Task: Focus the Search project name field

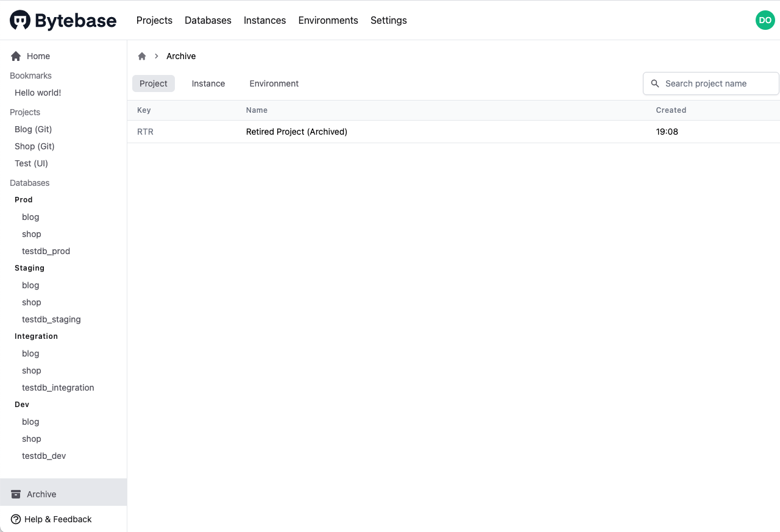Action: pyautogui.click(x=711, y=83)
